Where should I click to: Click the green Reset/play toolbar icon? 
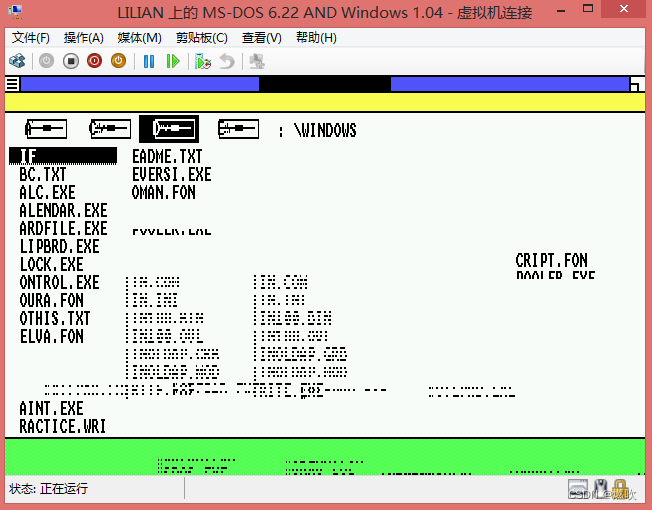tap(173, 62)
